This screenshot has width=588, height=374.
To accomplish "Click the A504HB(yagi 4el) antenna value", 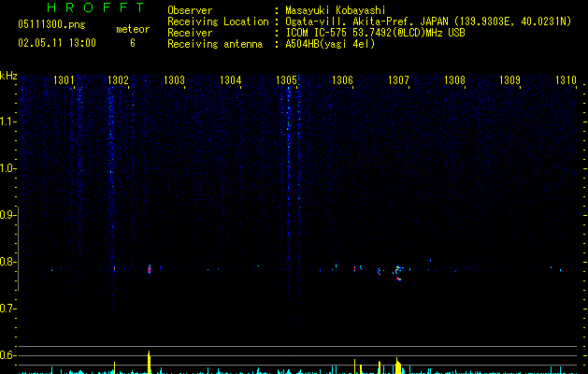I will (x=330, y=44).
